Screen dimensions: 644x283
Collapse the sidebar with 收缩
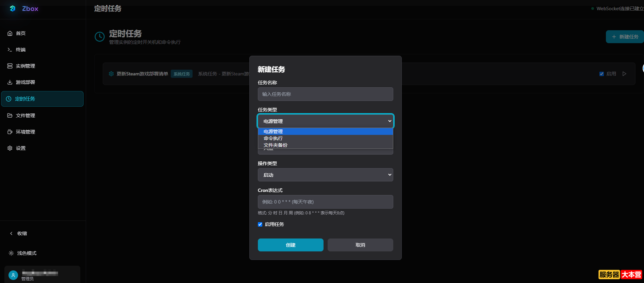pos(19,233)
